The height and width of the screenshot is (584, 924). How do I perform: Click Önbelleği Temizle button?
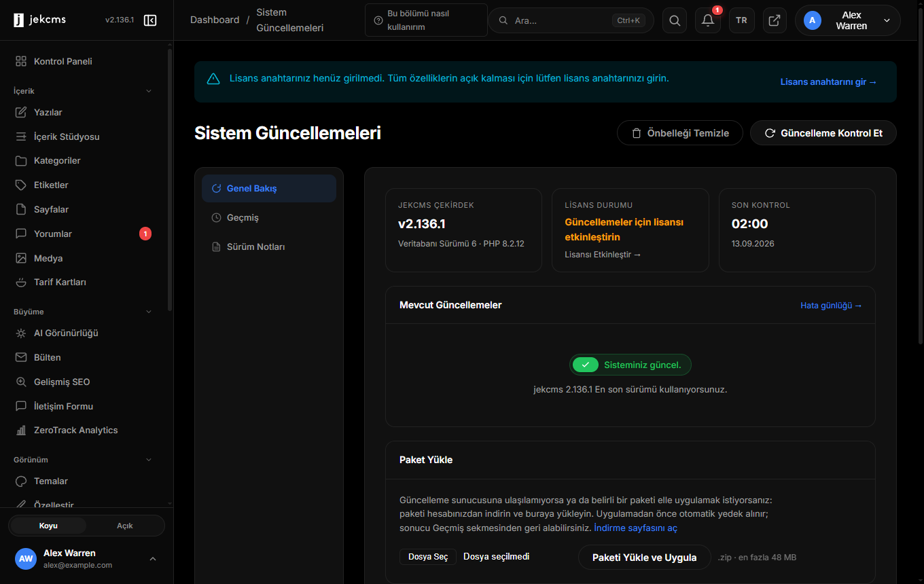click(680, 133)
